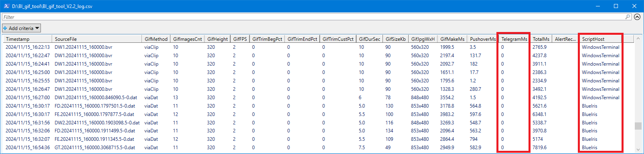Click vertical scrollbar down arrow
644x154 pixels.
tap(638, 150)
